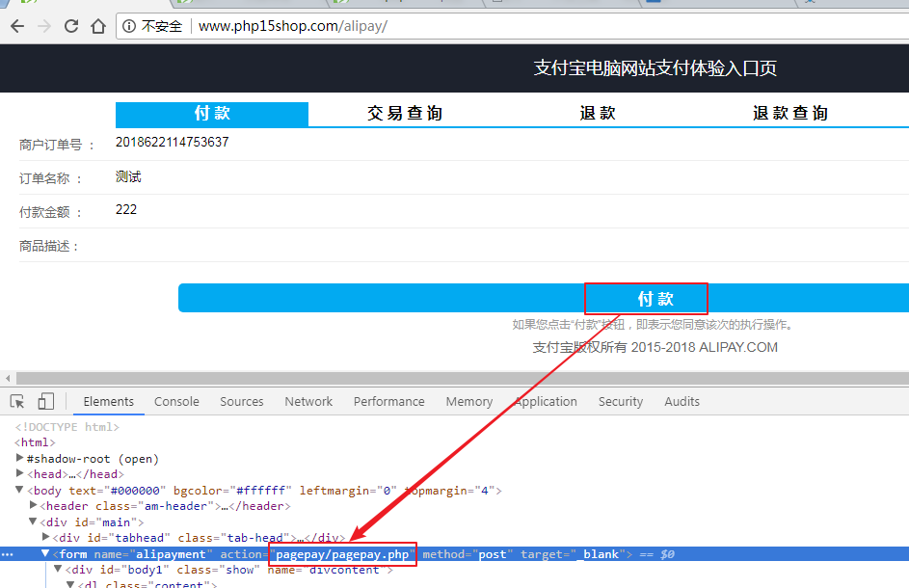Collapse the alipayment form node
The image size is (909, 588).
coord(45,554)
